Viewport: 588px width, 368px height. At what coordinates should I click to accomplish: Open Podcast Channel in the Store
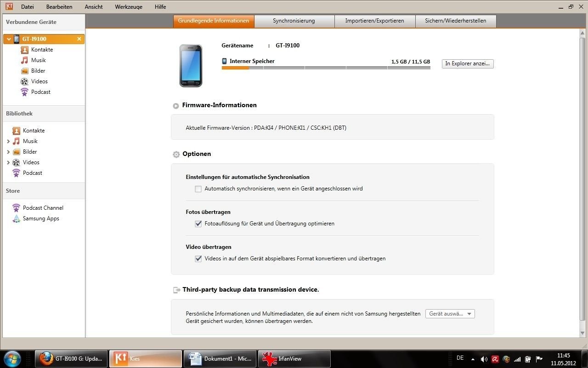pyautogui.click(x=38, y=208)
